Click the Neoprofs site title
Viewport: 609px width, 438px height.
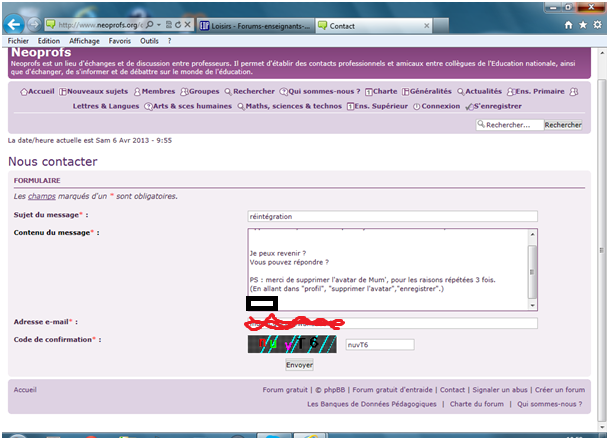41,52
